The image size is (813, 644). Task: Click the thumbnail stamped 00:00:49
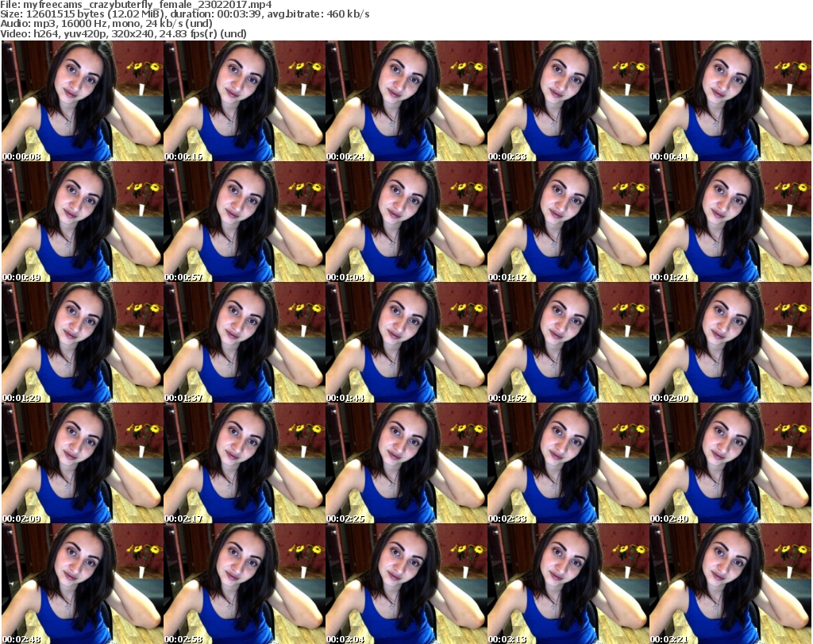[x=83, y=222]
